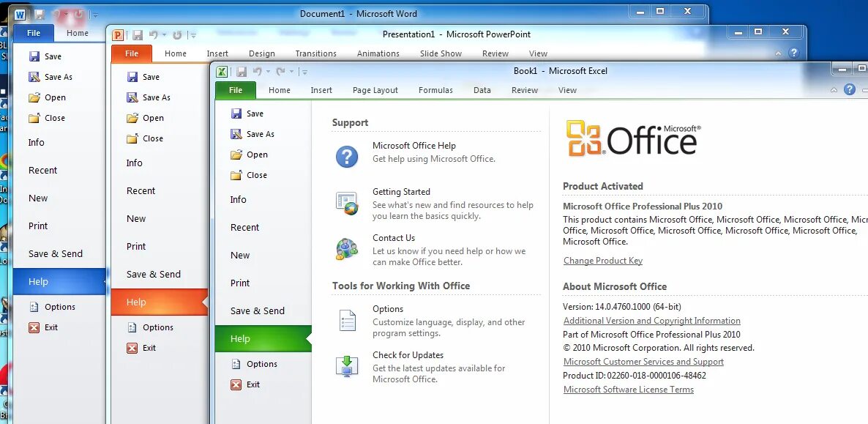868x424 pixels.
Task: Click the Contact Us people icon
Action: (x=347, y=249)
